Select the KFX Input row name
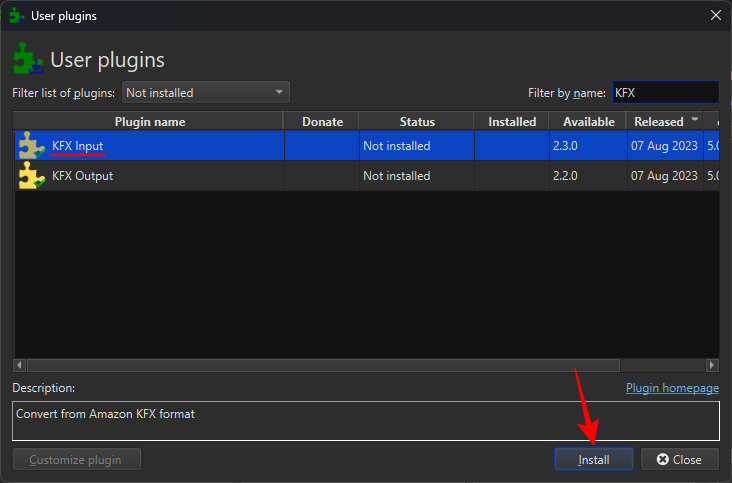This screenshot has height=483, width=732. pyautogui.click(x=78, y=146)
